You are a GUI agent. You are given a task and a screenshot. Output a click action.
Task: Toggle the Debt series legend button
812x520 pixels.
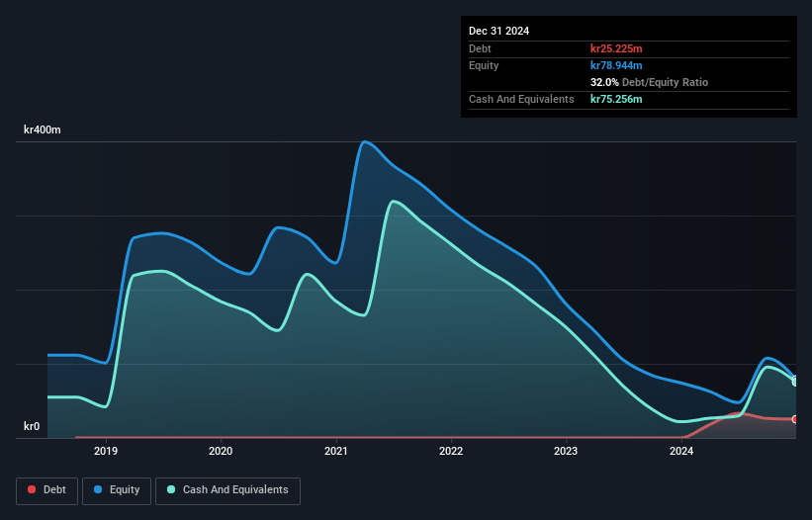(x=47, y=490)
